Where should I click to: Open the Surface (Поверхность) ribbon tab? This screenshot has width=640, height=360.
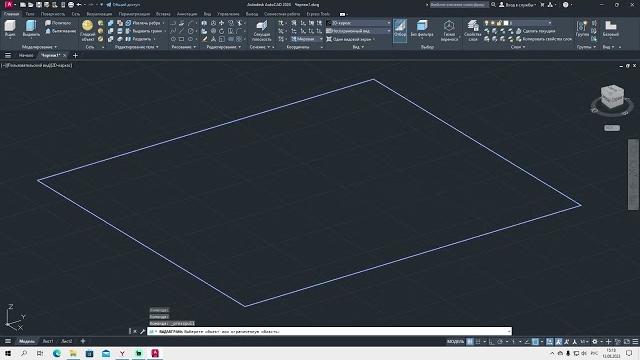coord(53,14)
